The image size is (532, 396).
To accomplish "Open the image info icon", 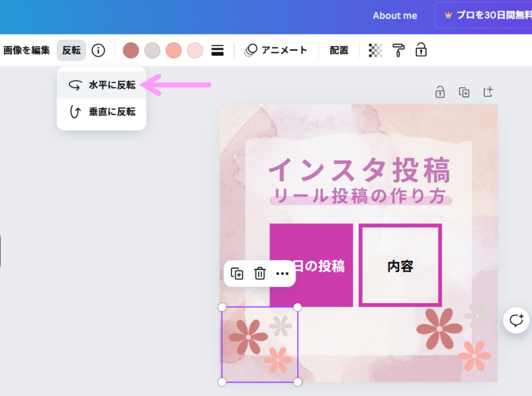I will point(98,50).
